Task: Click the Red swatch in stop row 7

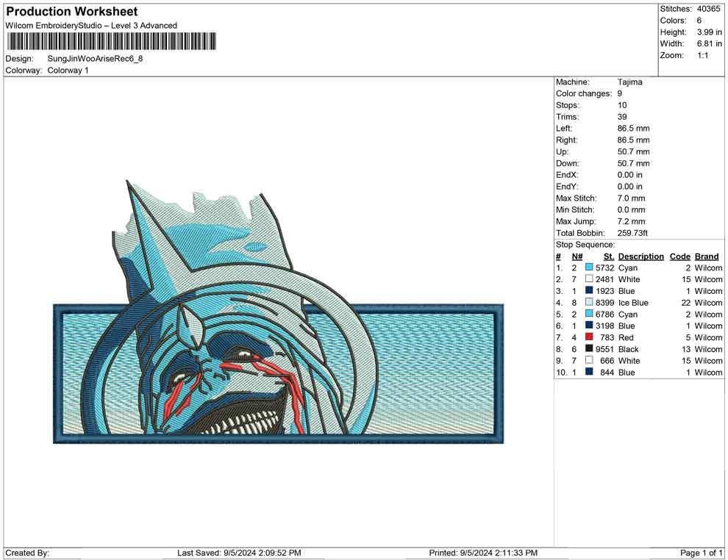Action: [589, 337]
